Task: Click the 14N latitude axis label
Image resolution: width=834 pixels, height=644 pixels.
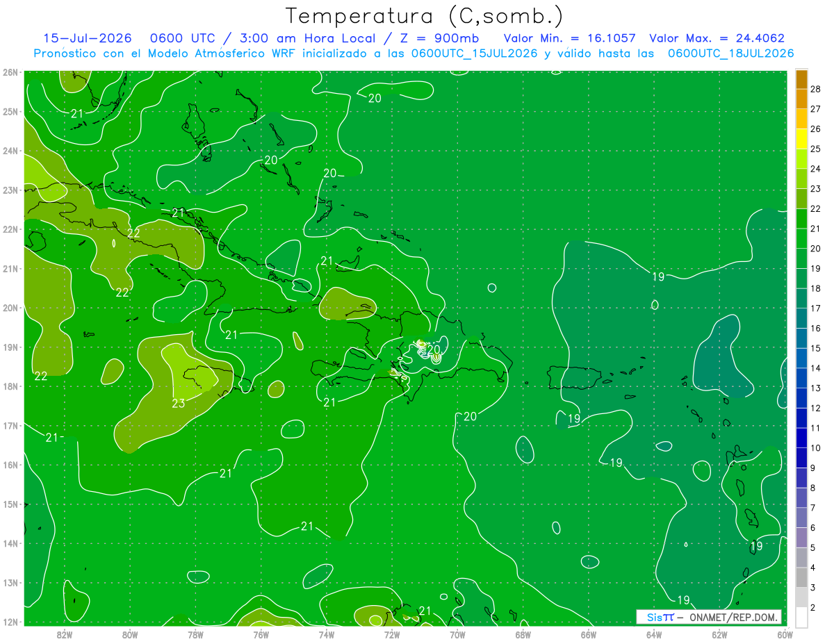Action: [10, 543]
